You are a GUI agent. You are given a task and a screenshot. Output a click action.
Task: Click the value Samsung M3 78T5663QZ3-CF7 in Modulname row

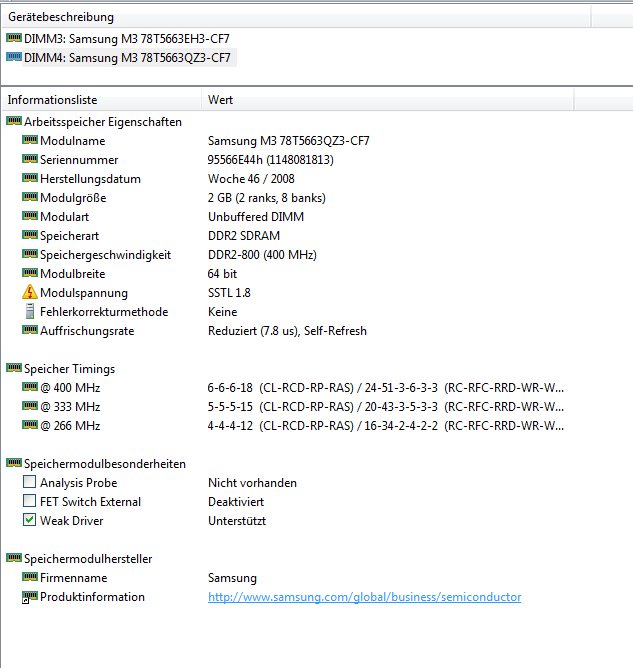click(288, 141)
